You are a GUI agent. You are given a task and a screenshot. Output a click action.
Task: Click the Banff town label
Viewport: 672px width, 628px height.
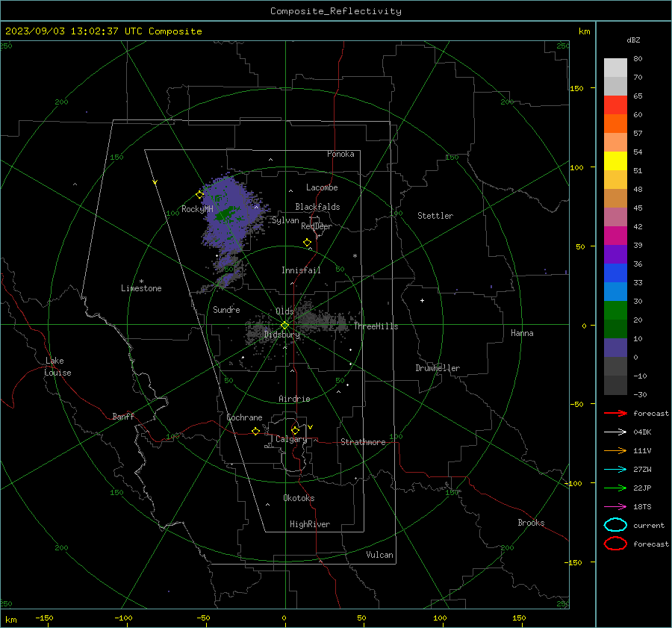point(123,417)
